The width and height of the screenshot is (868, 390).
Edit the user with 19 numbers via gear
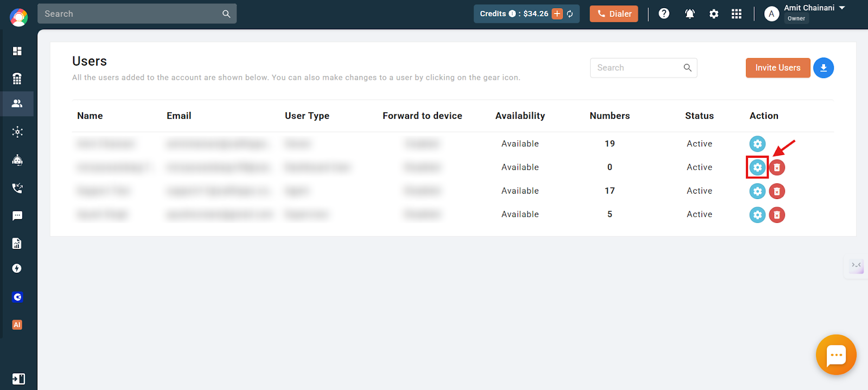[x=757, y=144]
